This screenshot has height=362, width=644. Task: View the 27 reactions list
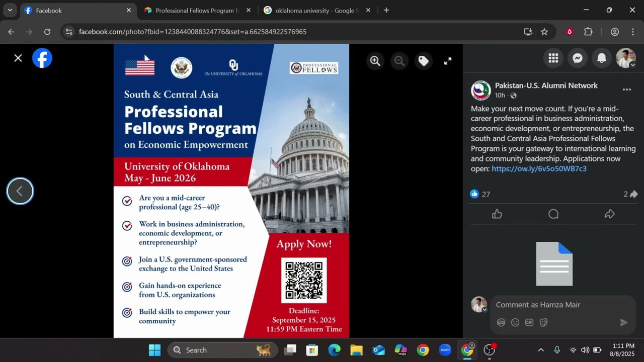point(480,194)
